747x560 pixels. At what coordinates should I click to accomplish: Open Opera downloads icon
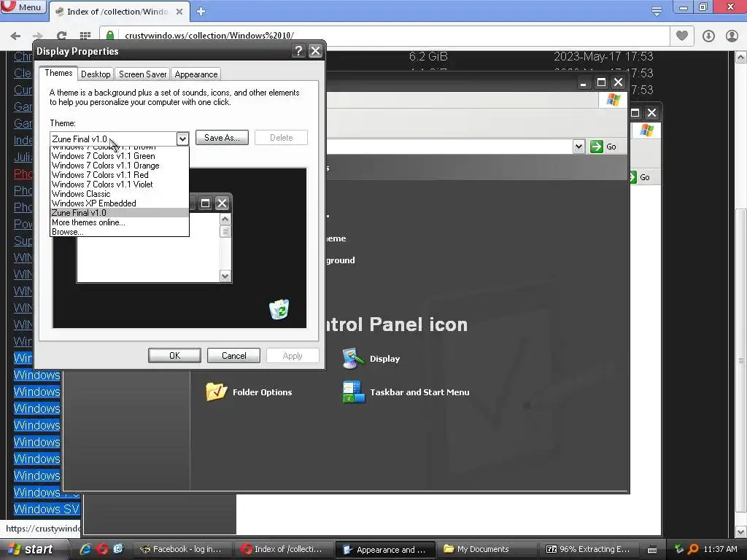coord(708,36)
